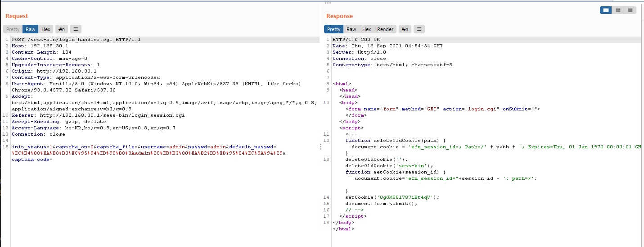Click the User-Agent header line
The height and width of the screenshot is (247, 644).
click(156, 87)
